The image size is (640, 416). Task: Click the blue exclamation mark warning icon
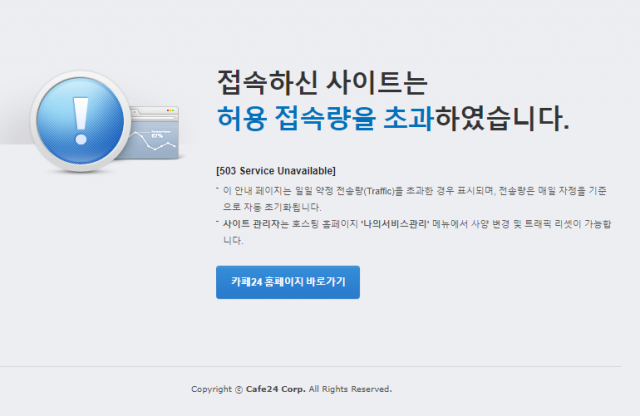pyautogui.click(x=80, y=121)
